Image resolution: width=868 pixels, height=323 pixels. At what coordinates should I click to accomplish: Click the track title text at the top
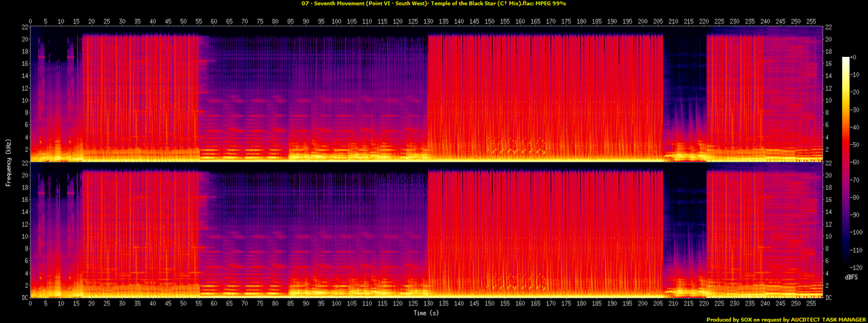tap(434, 3)
